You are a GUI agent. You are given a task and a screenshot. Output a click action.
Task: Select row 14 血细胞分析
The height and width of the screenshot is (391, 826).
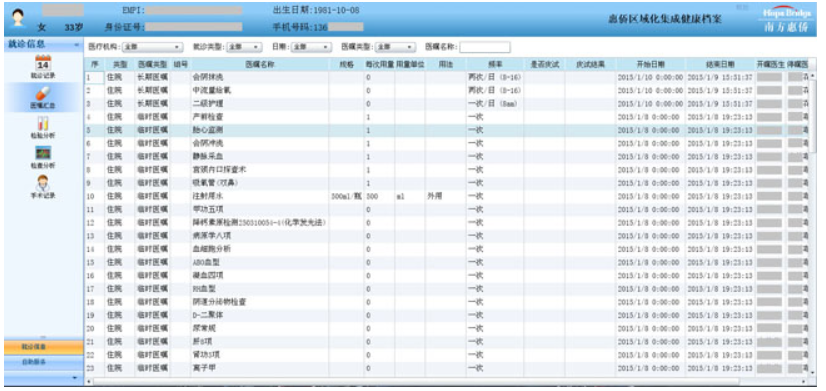[x=447, y=249]
